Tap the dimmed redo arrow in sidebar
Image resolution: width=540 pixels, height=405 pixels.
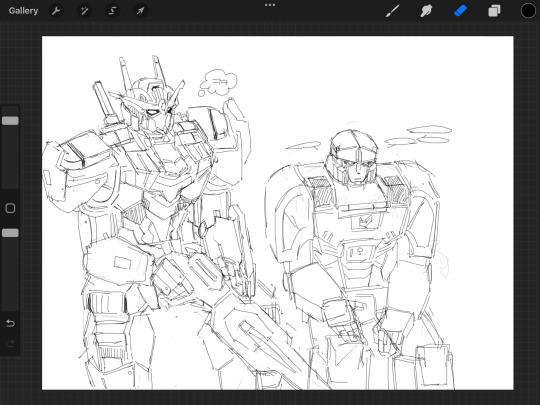click(x=10, y=343)
